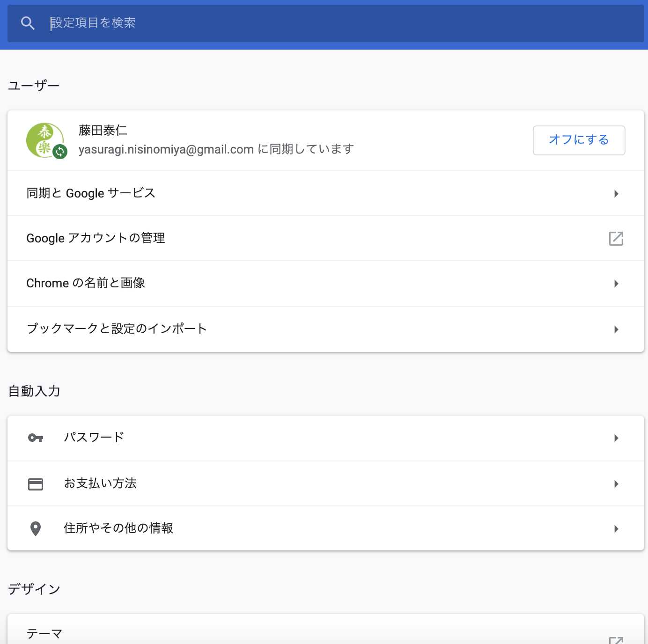The width and height of the screenshot is (648, 644).
Task: Click the location pin address icon
Action: coord(36,529)
